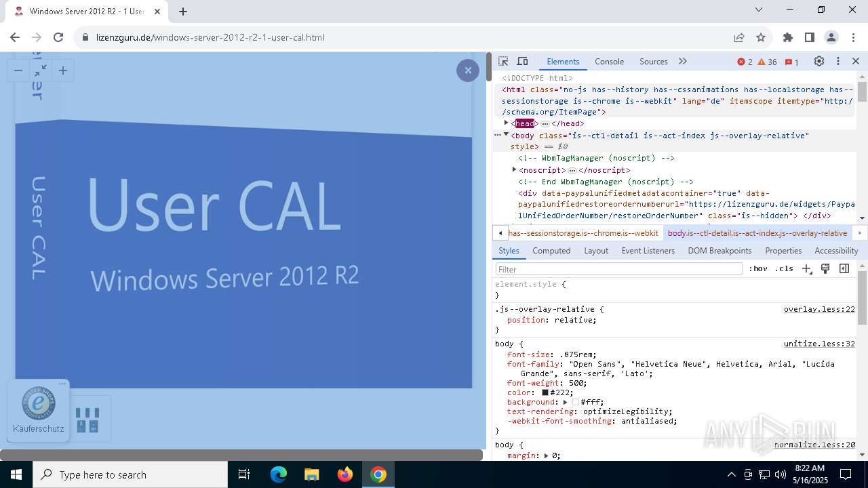This screenshot has height=488, width=868.
Task: Go back to the previous page
Action: [15, 37]
